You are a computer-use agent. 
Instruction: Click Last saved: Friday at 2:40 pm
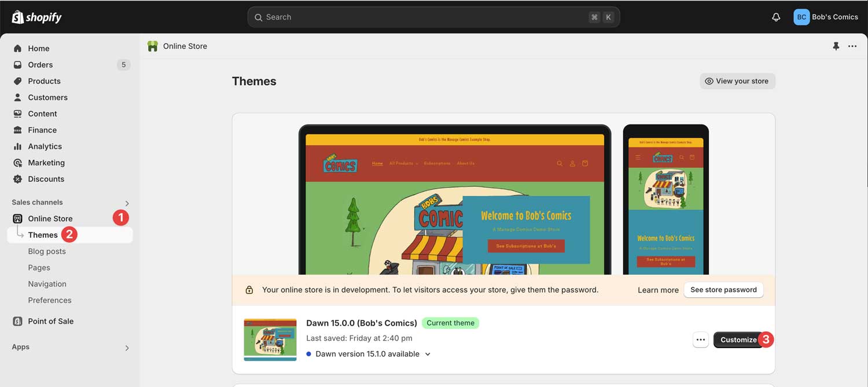tap(359, 338)
